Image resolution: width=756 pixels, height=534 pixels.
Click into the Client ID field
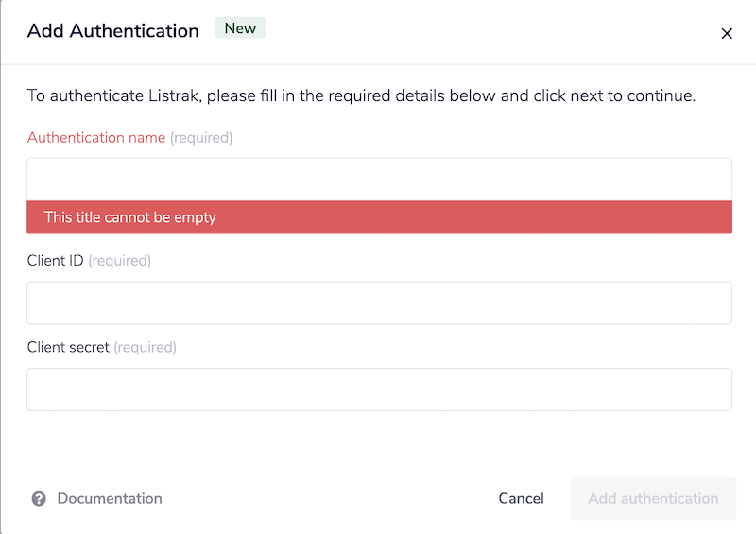(x=379, y=302)
